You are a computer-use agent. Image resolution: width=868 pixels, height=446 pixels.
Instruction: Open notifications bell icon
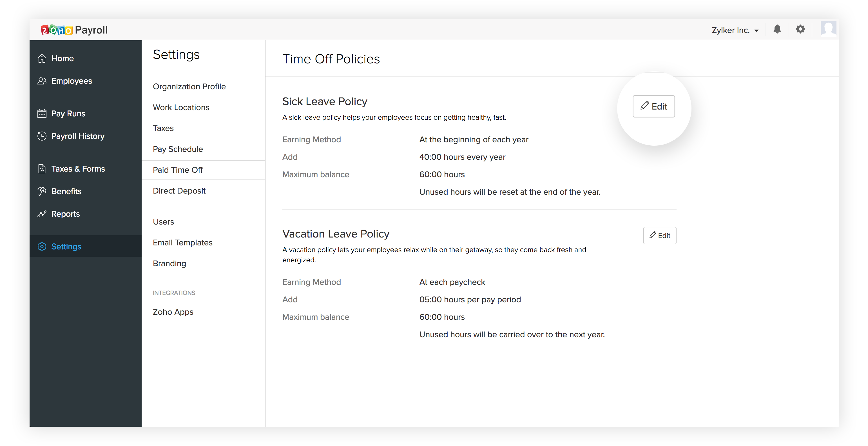[x=777, y=30]
